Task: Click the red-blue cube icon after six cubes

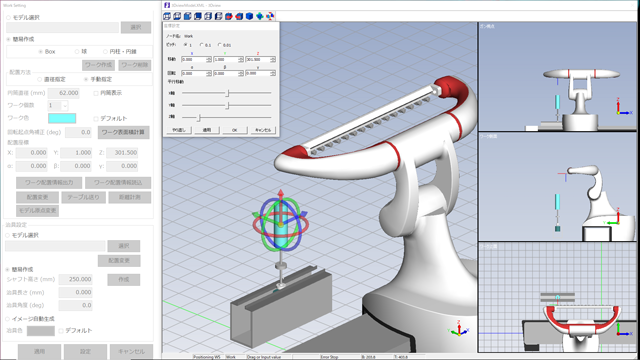Action: 229,16
